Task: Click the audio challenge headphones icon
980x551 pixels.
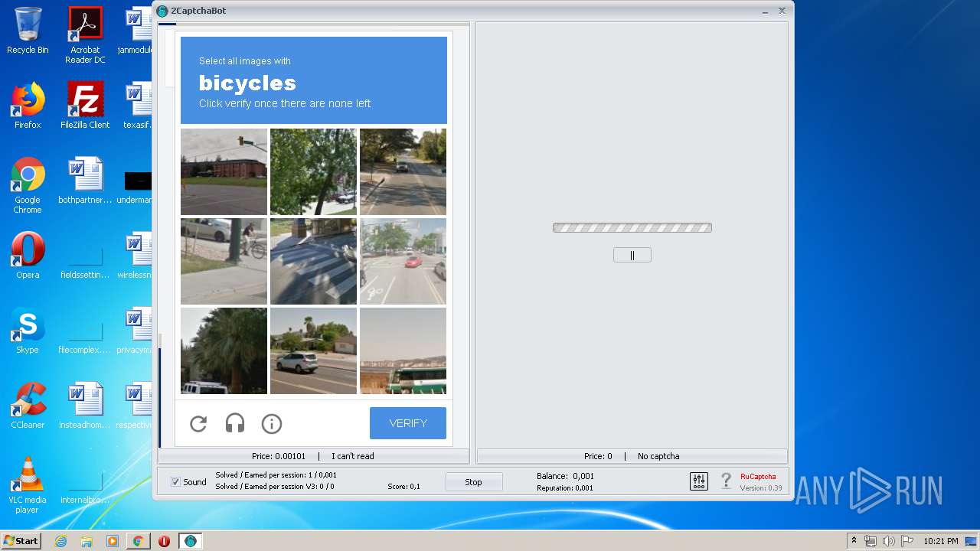Action: click(x=235, y=423)
